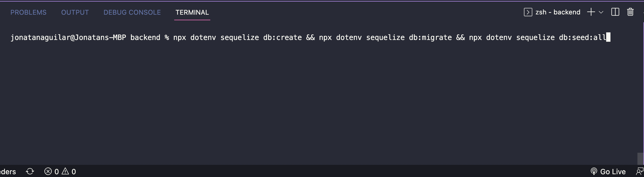Kill the terminal via the trash icon
This screenshot has height=177, width=644.
pos(630,12)
